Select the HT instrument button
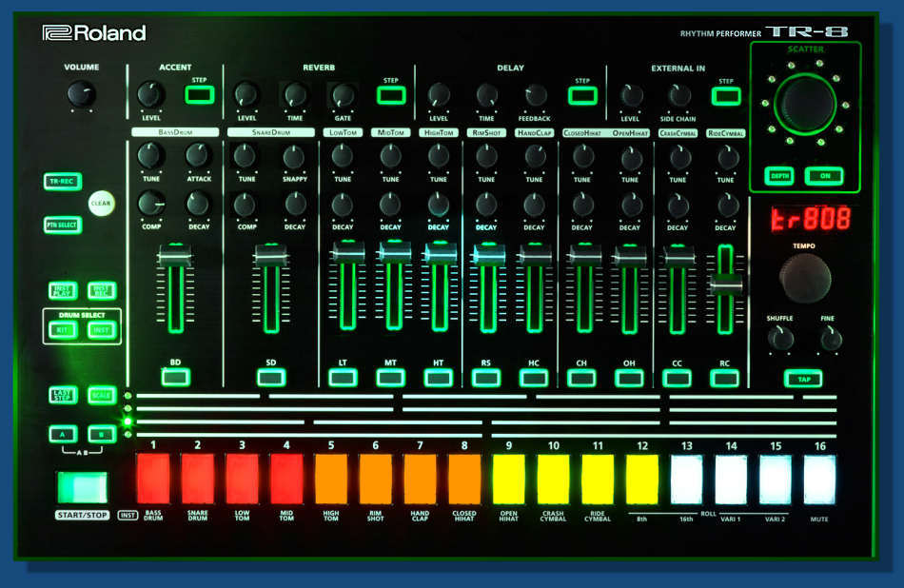The height and width of the screenshot is (588, 904). [x=438, y=378]
